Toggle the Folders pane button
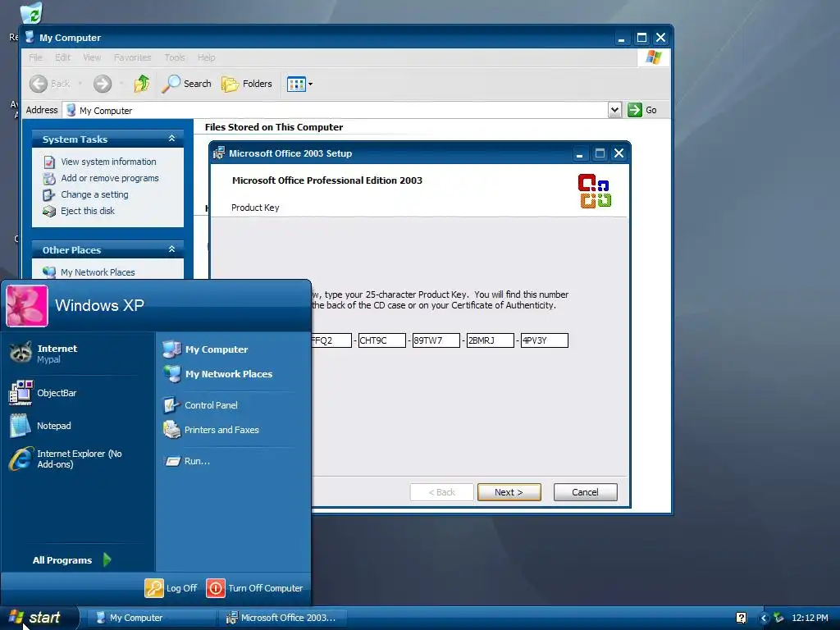 247,84
